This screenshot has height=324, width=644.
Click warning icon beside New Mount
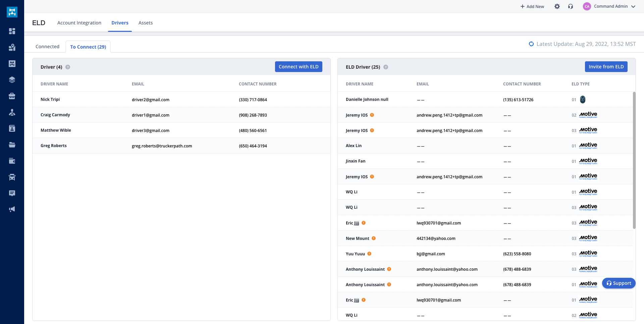coord(374,238)
